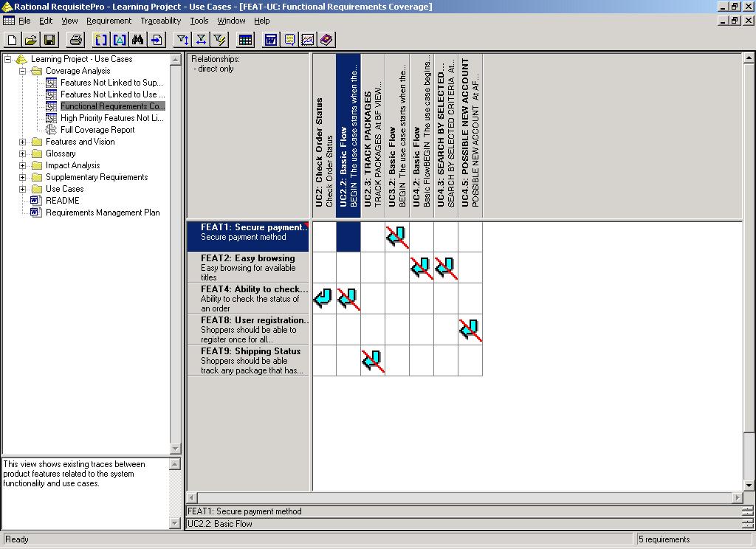Click the suspect trace for FEAT2 and UC4.2
The image size is (756, 549).
(422, 268)
